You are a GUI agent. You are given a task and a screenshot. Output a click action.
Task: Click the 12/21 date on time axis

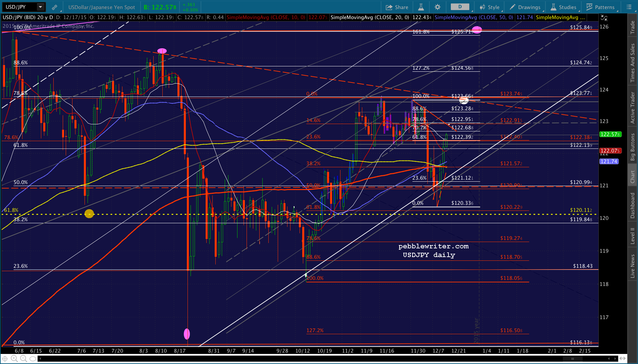459,351
